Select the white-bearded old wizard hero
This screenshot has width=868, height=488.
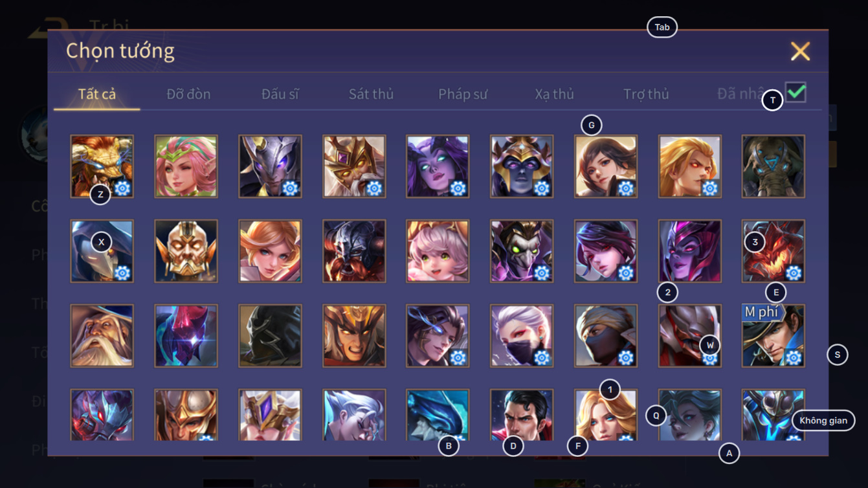(102, 336)
